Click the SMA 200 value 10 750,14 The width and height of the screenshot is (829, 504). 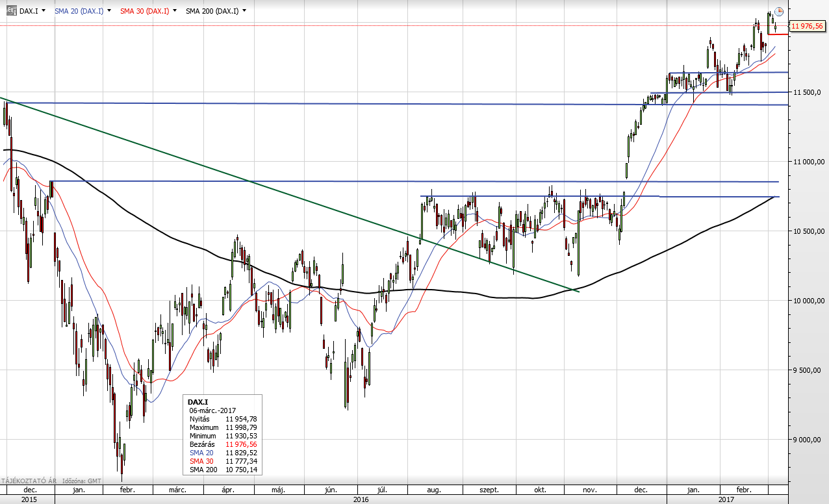241,470
